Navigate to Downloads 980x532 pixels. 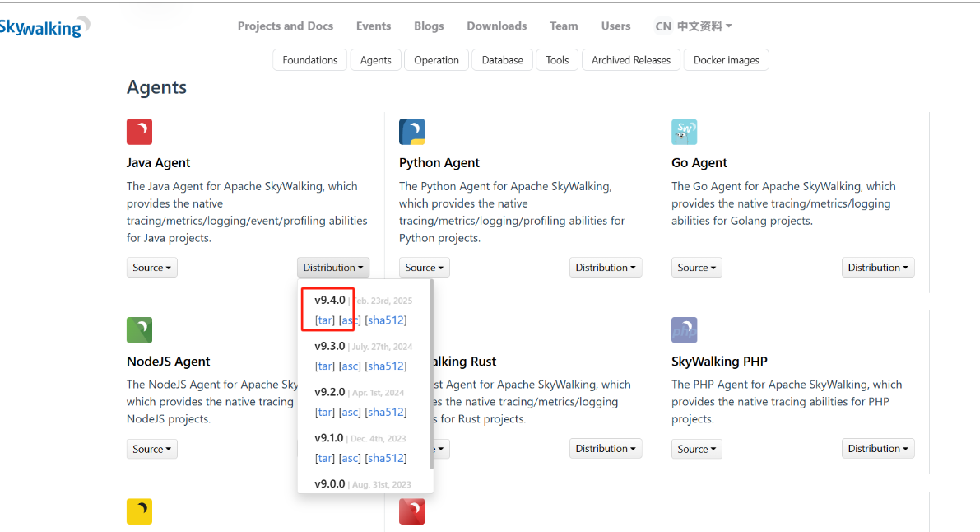(497, 26)
